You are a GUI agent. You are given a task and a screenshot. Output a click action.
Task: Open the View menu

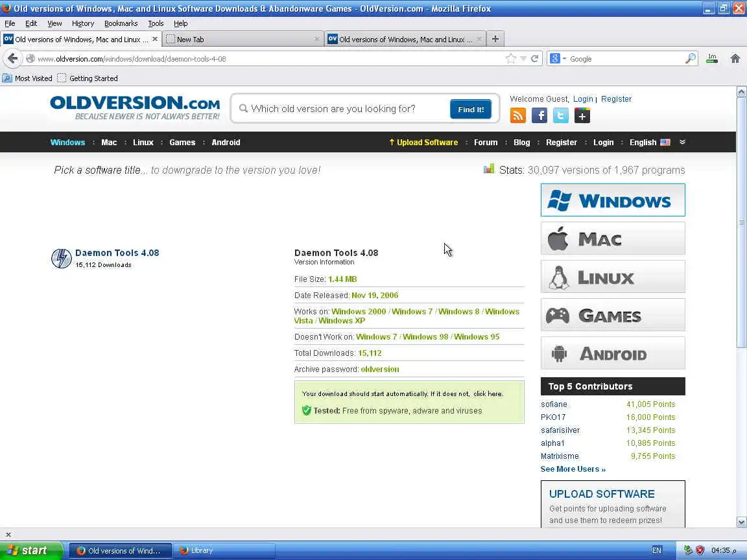(x=54, y=23)
